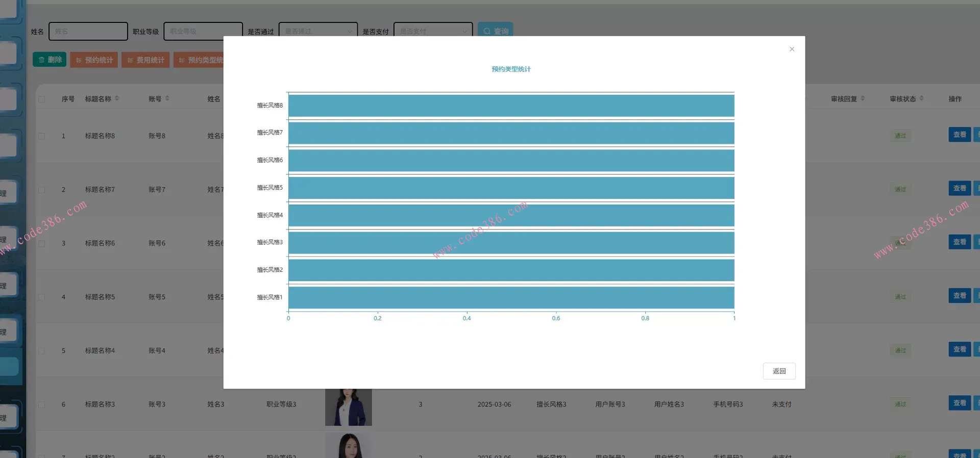Click the 职业等级3 cell

click(x=281, y=404)
